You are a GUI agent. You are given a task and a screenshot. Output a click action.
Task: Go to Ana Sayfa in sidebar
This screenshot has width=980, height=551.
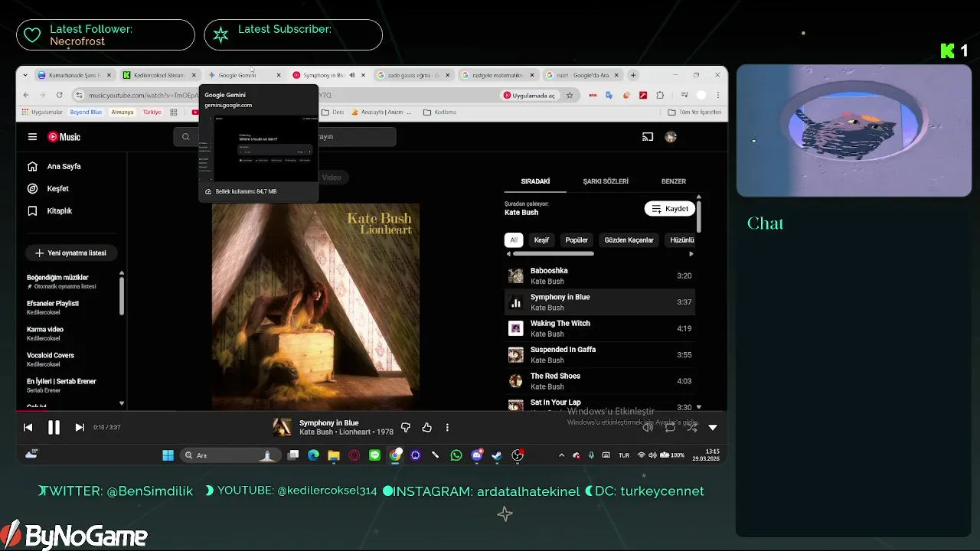point(64,166)
